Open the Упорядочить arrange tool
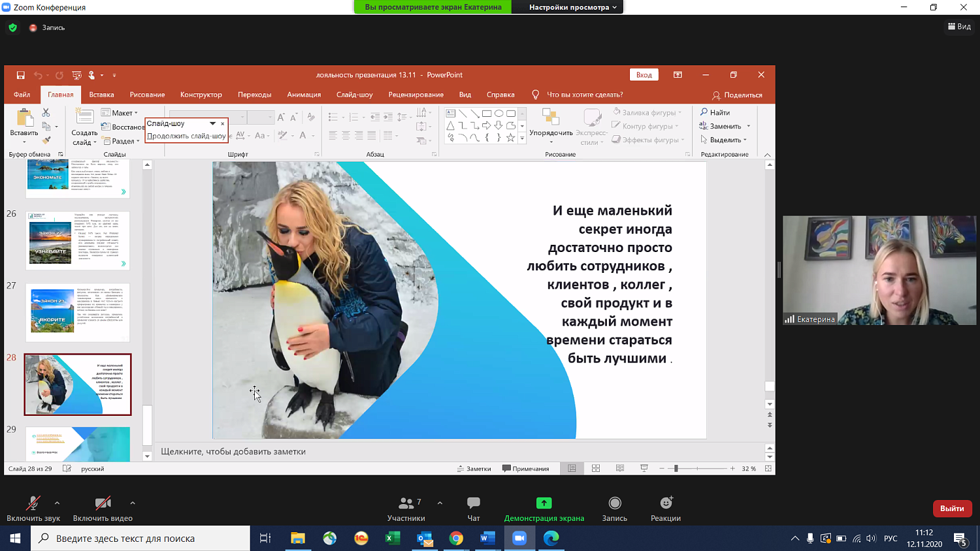980x551 pixels. [x=551, y=125]
